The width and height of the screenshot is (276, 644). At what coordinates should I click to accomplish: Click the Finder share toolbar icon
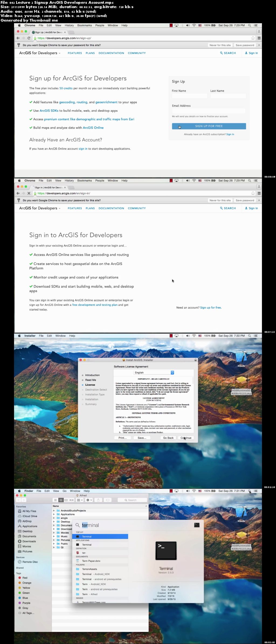tap(98, 500)
